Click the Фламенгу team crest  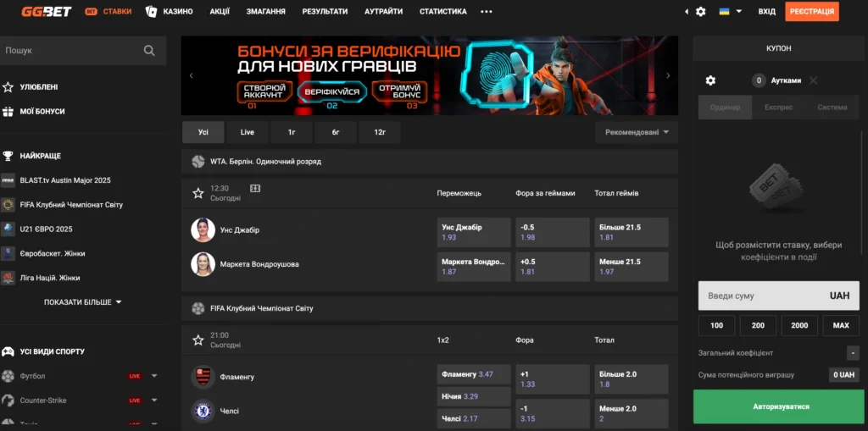pos(203,377)
